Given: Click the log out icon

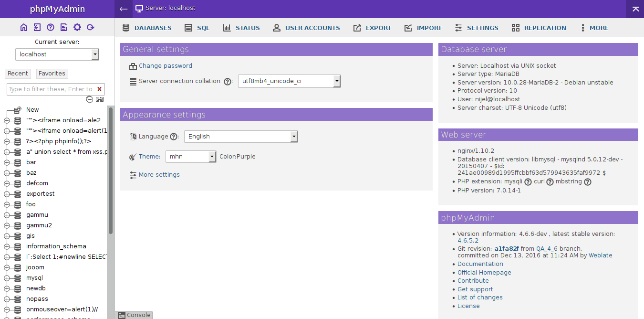Looking at the screenshot, I should click(x=37, y=27).
